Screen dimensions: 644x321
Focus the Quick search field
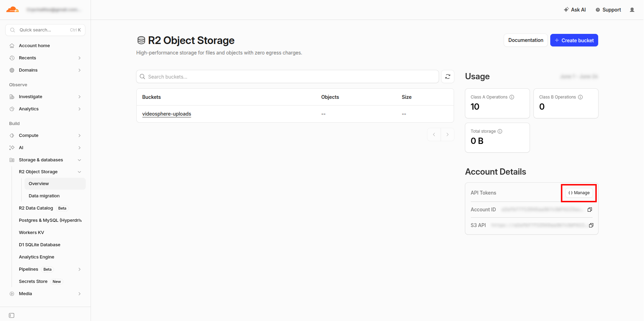point(45,30)
